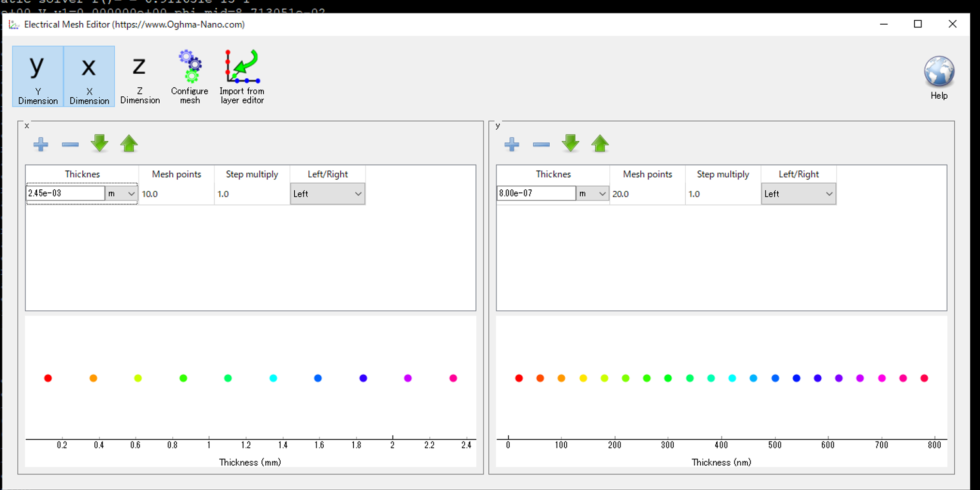Click y panel Step multiply header
The height and width of the screenshot is (490, 980).
tap(723, 174)
